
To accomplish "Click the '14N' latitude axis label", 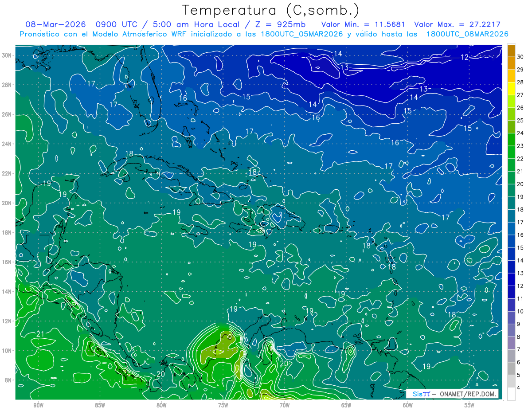I will click(x=7, y=292).
